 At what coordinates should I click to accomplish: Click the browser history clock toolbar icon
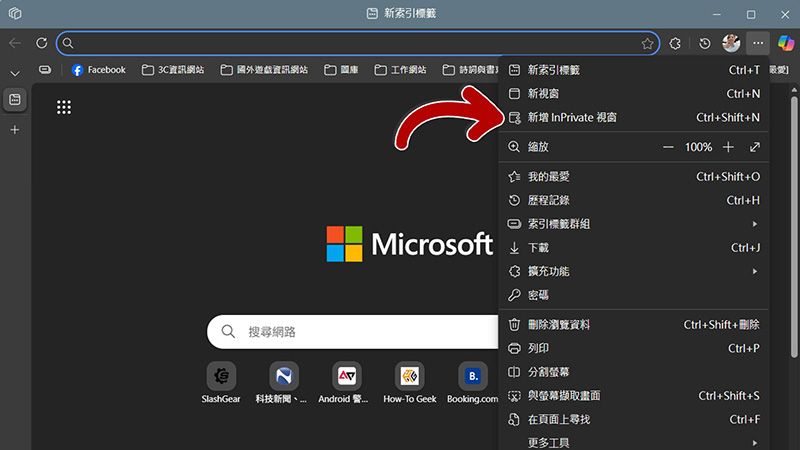(x=705, y=43)
